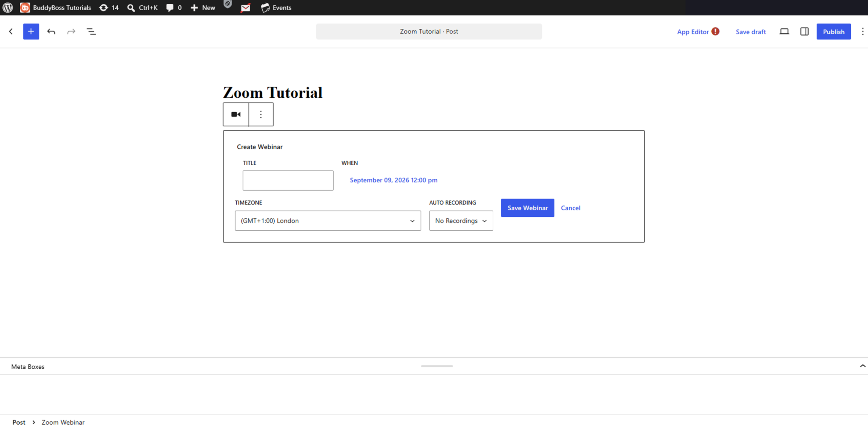Click the Save Webinar button
Viewport: 868px width, 427px height.
pos(528,208)
